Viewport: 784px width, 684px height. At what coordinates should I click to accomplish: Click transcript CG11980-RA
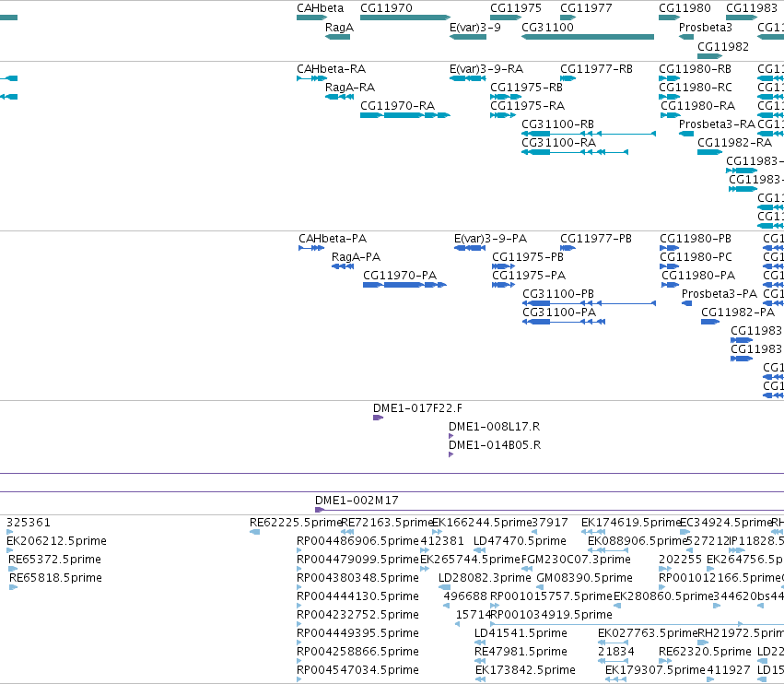[671, 115]
